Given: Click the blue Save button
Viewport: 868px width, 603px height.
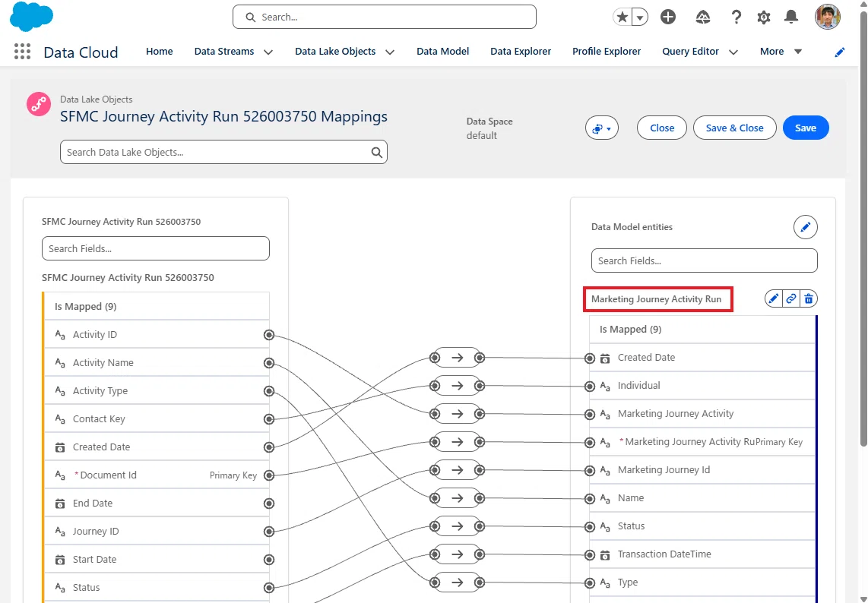Looking at the screenshot, I should click(x=806, y=128).
